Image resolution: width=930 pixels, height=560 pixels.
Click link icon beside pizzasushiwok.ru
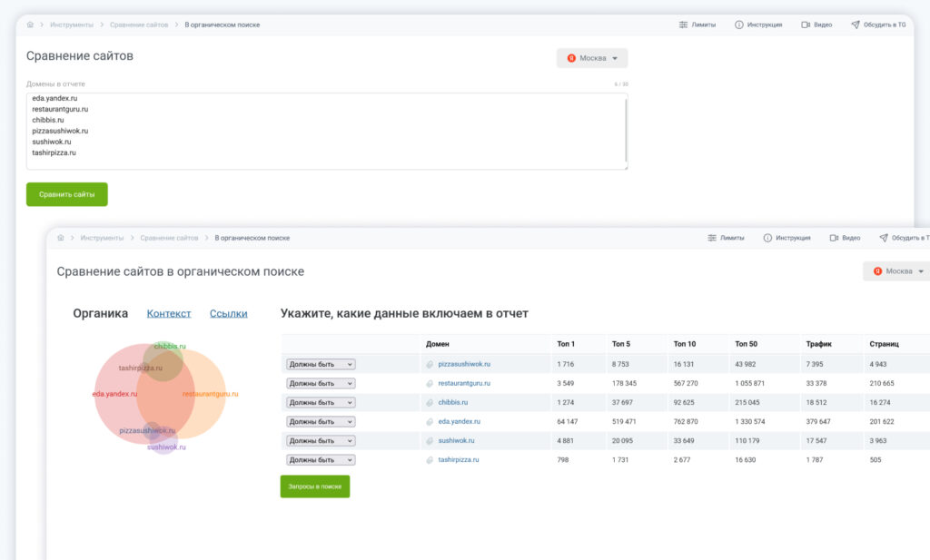[430, 365]
